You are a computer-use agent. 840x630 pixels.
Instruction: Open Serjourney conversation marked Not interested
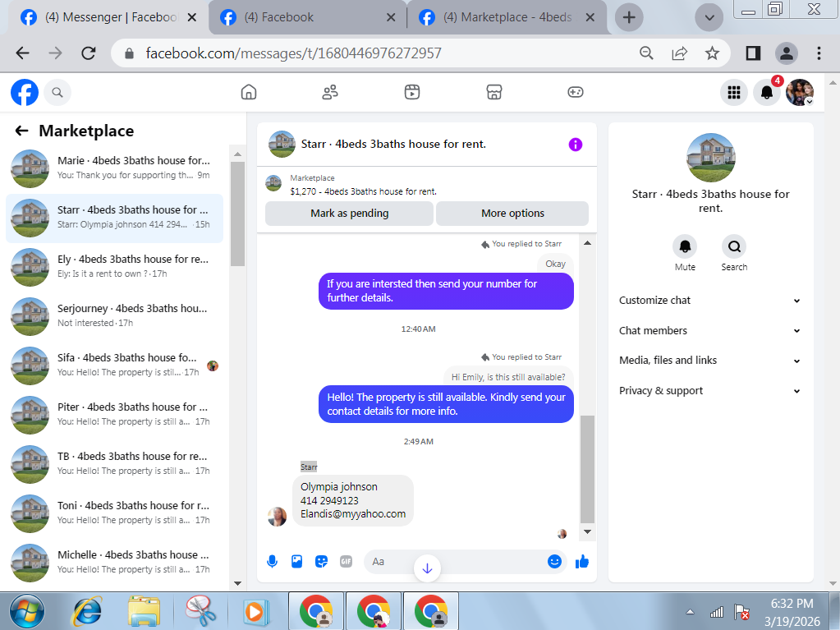coord(114,316)
